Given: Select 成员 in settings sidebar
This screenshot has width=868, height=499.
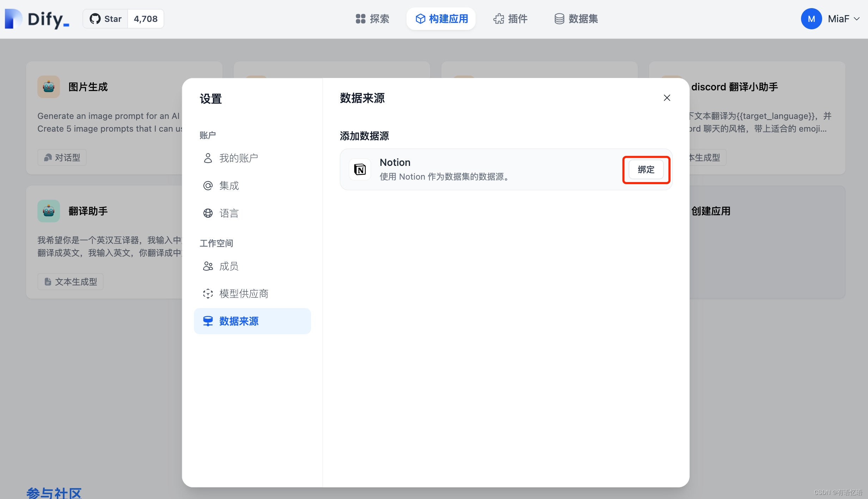Looking at the screenshot, I should pyautogui.click(x=252, y=266).
